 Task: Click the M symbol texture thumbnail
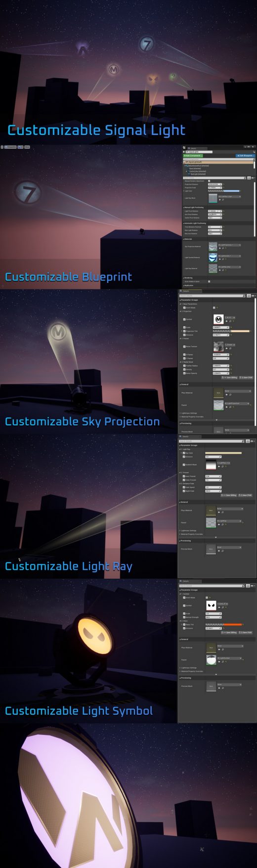218,319
